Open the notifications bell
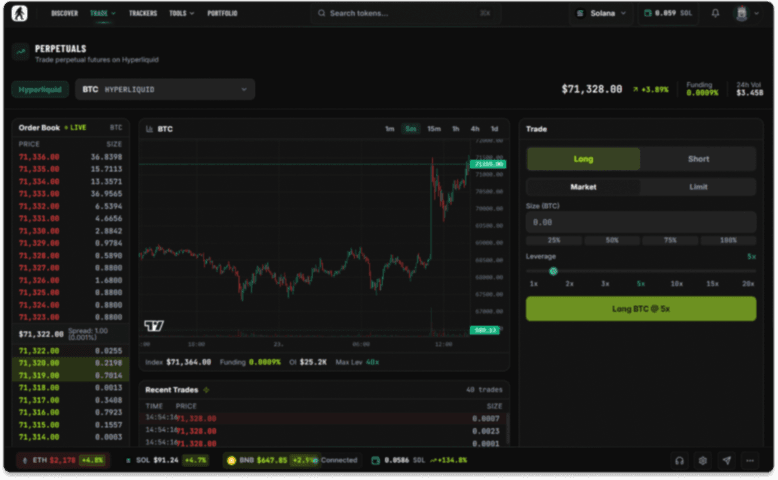 [715, 13]
